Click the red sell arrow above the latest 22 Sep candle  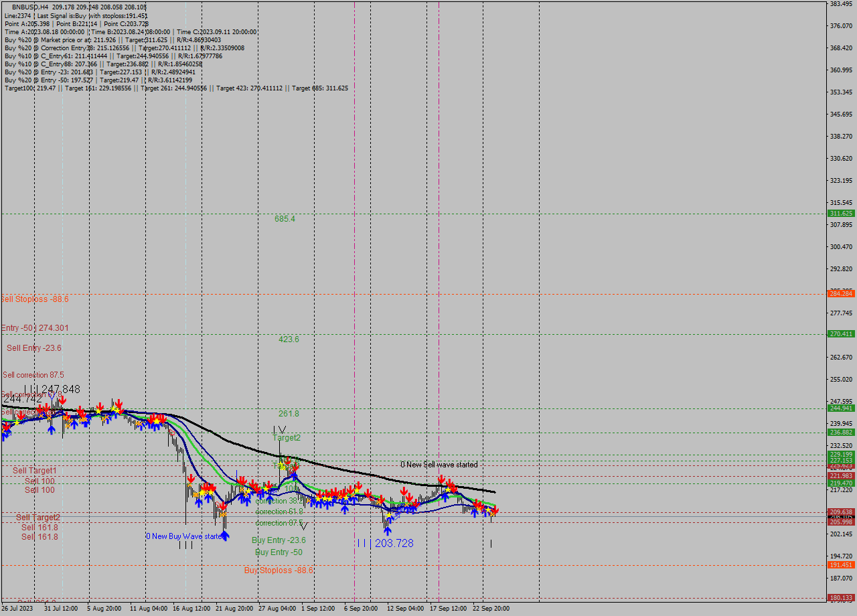495,509
